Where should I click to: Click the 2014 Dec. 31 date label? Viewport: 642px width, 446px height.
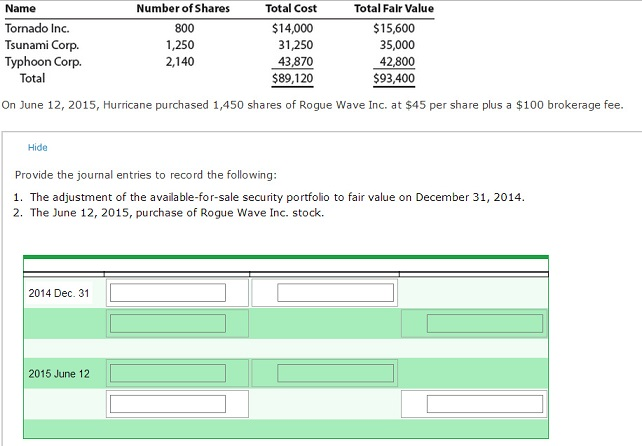59,293
